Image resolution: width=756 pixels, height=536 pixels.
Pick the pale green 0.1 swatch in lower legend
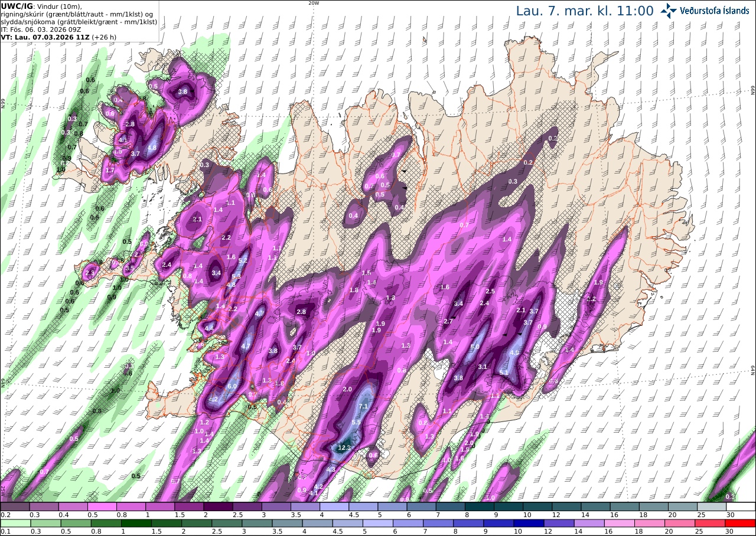[15, 523]
